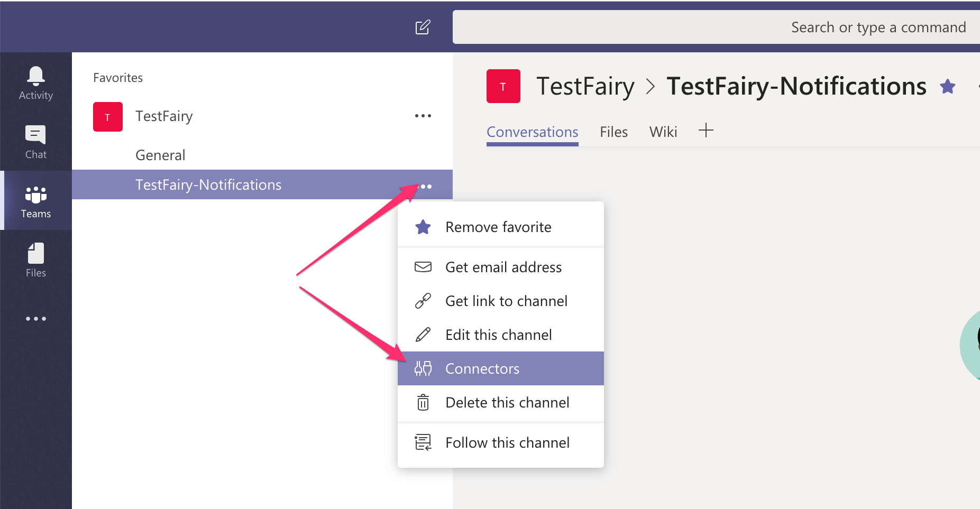Image resolution: width=980 pixels, height=509 pixels.
Task: Click the plus icon to add a tab
Action: [706, 131]
